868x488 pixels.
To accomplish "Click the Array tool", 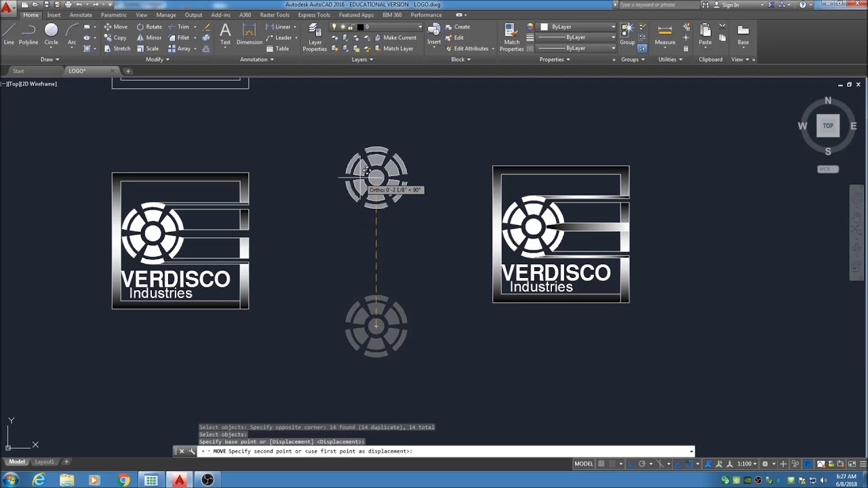I will pos(180,49).
